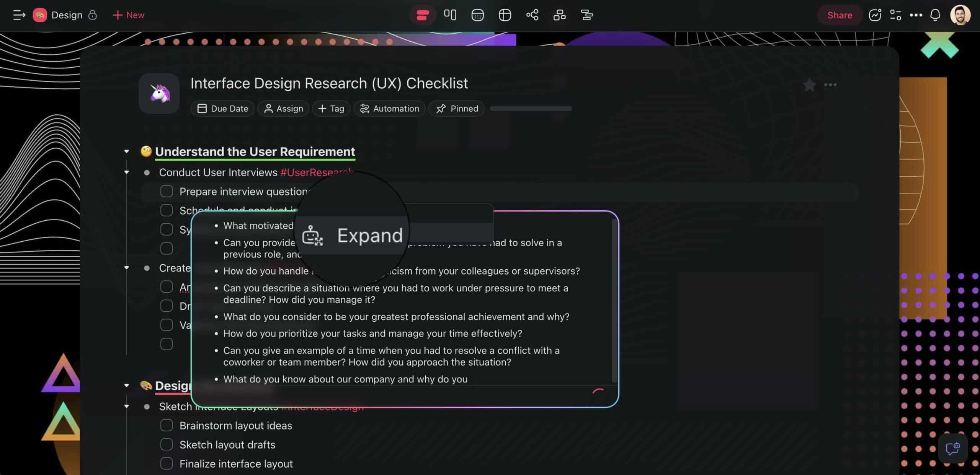The height and width of the screenshot is (475, 980).
Task: Click the progress bar next to Pinned
Action: (x=531, y=108)
